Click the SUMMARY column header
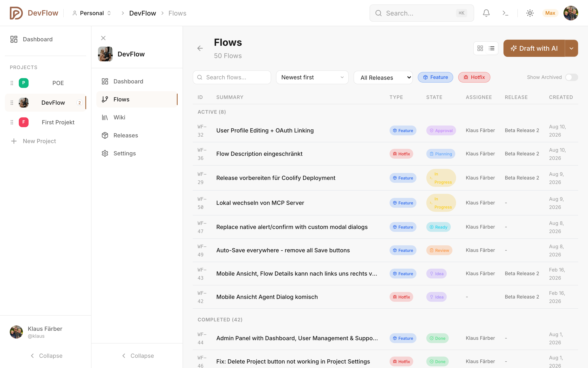Image resolution: width=588 pixels, height=368 pixels. coord(230,97)
